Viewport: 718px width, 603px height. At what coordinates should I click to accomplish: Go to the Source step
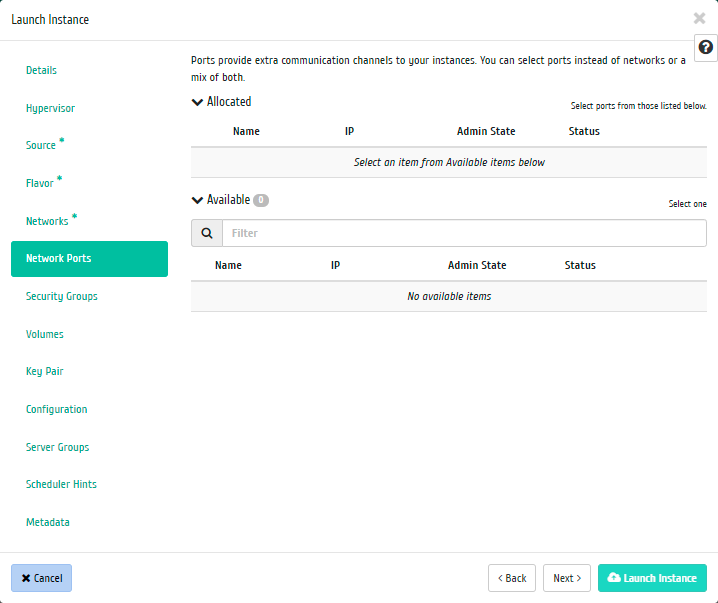(x=41, y=146)
